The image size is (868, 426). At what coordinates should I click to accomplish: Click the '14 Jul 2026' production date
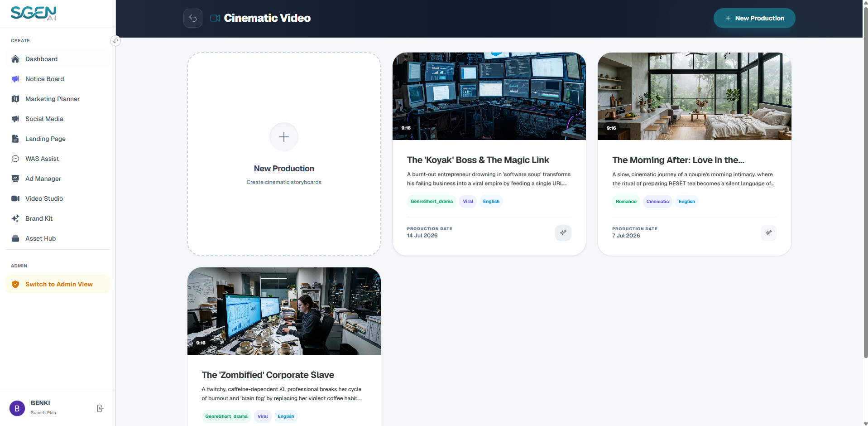click(422, 236)
